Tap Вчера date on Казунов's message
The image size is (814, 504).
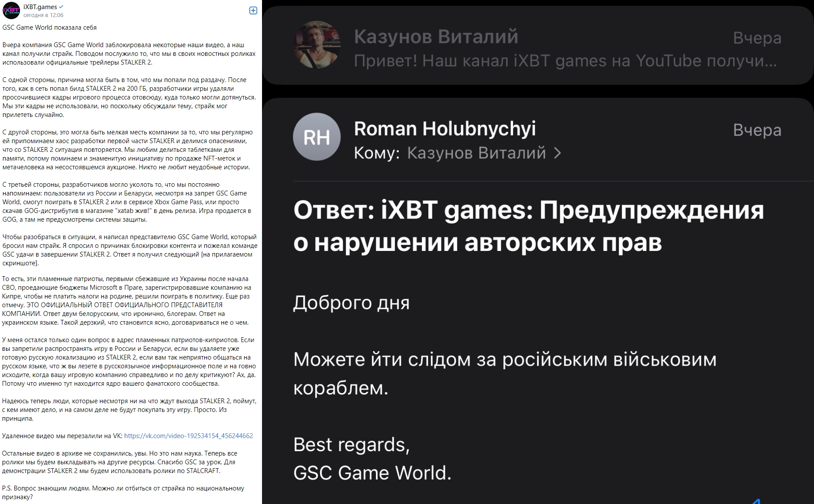point(757,38)
